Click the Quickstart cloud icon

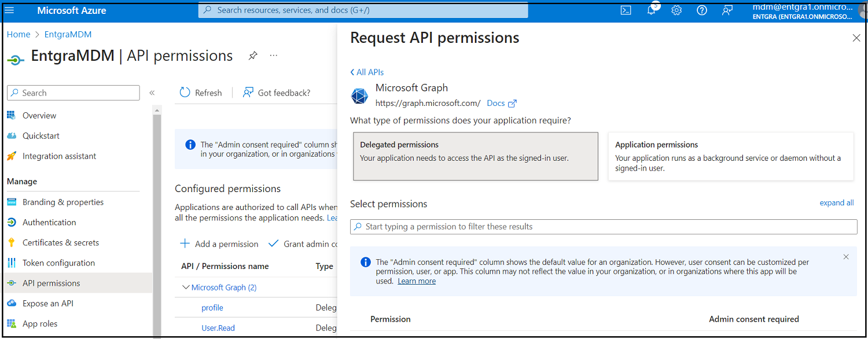11,136
